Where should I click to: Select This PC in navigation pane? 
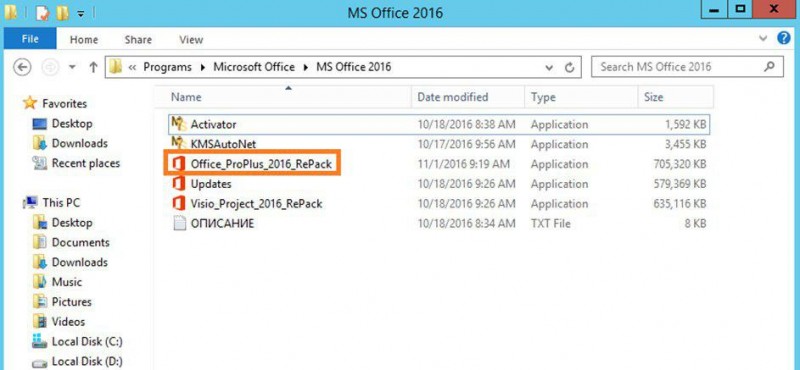pyautogui.click(x=61, y=203)
